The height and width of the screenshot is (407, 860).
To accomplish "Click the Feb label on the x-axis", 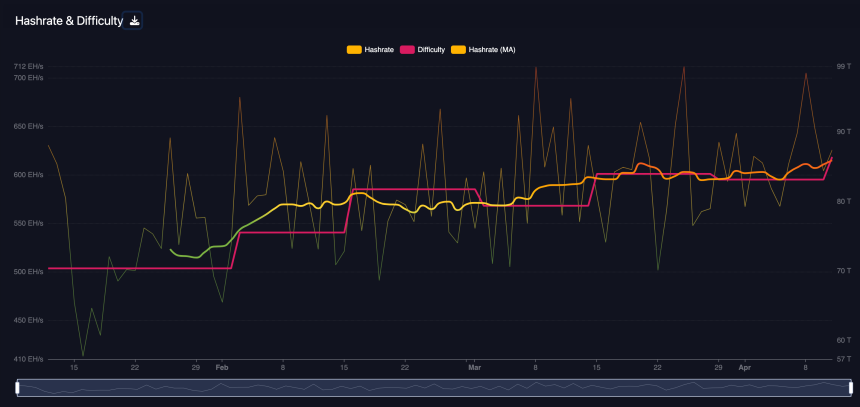I will [221, 367].
